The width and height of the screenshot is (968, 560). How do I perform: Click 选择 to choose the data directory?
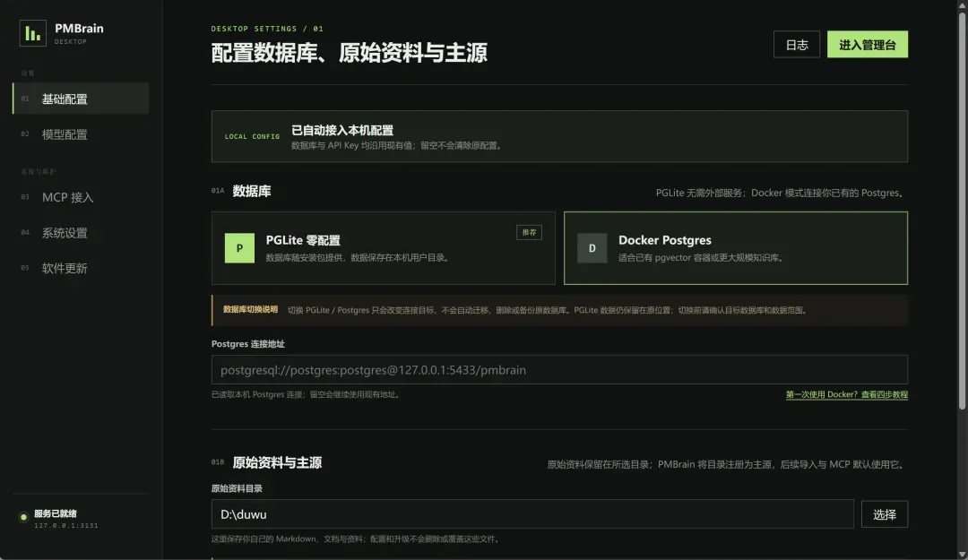click(x=885, y=514)
